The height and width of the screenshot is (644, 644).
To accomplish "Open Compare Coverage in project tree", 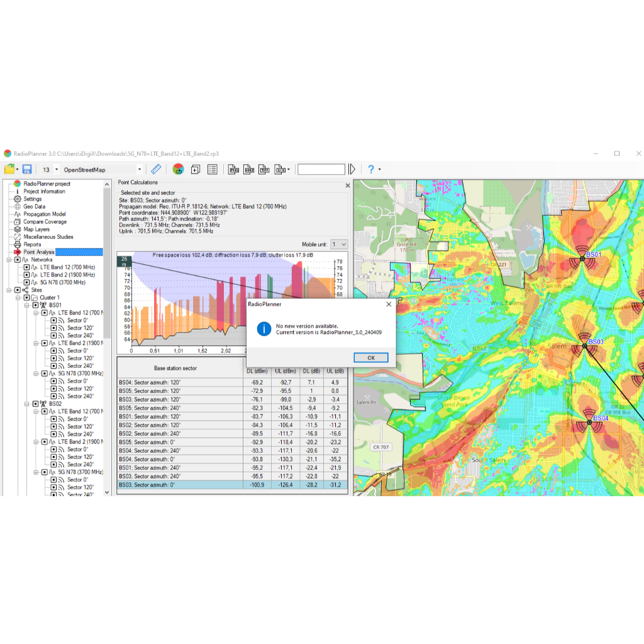I will click(45, 222).
